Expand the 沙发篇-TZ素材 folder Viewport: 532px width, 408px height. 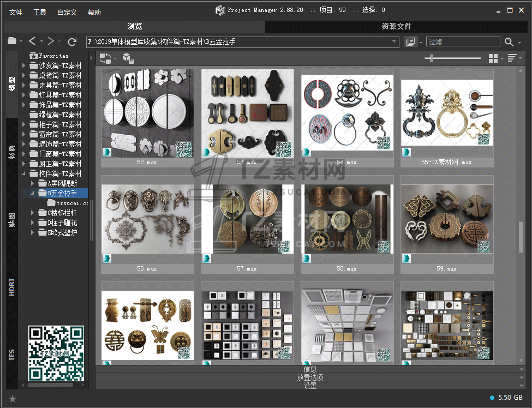[24, 65]
